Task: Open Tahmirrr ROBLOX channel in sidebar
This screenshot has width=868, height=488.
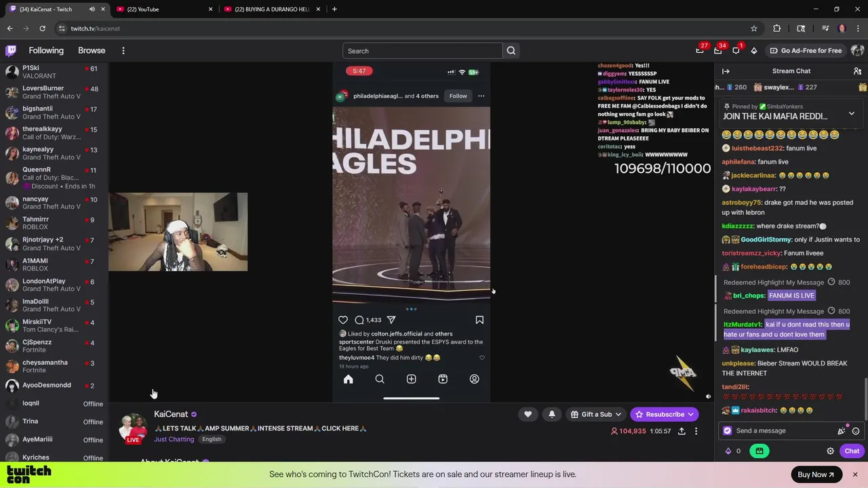Action: (54, 223)
